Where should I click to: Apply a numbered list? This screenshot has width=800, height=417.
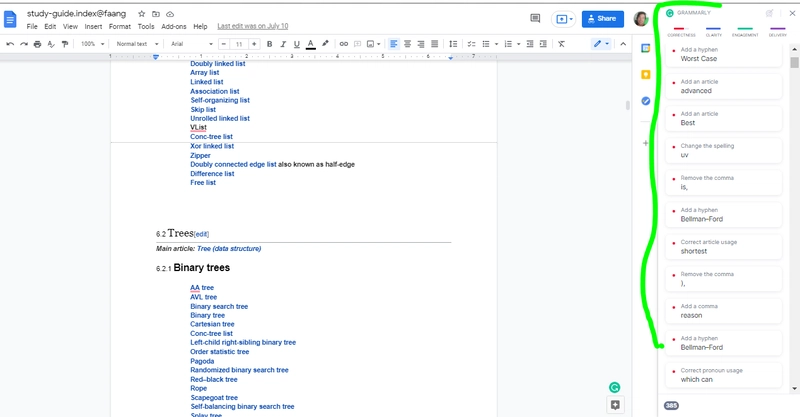[x=508, y=44]
